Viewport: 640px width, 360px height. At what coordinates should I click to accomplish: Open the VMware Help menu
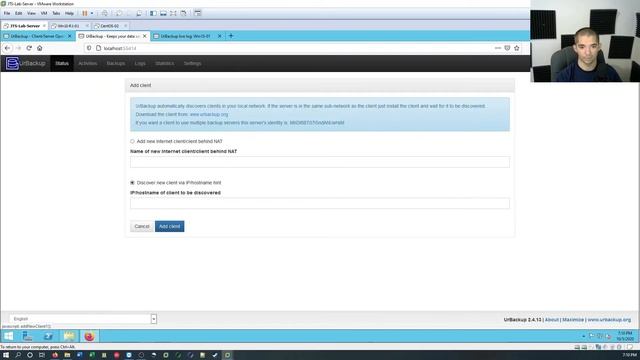coord(69,13)
